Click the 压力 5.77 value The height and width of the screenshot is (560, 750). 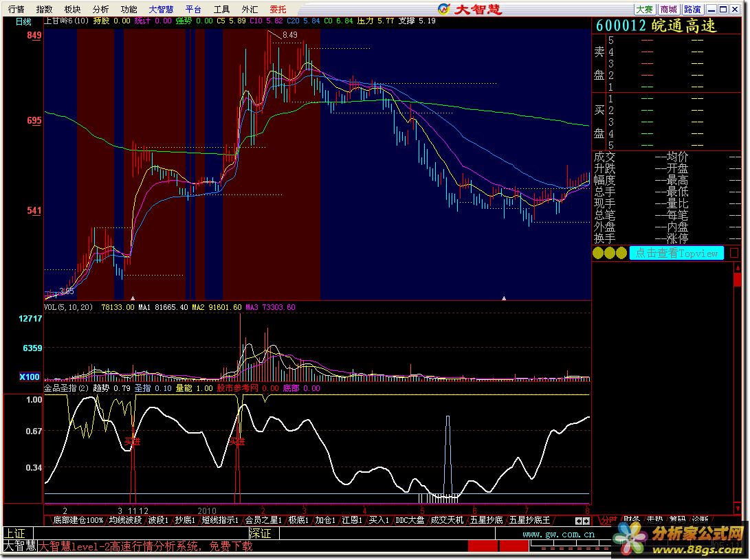point(375,21)
